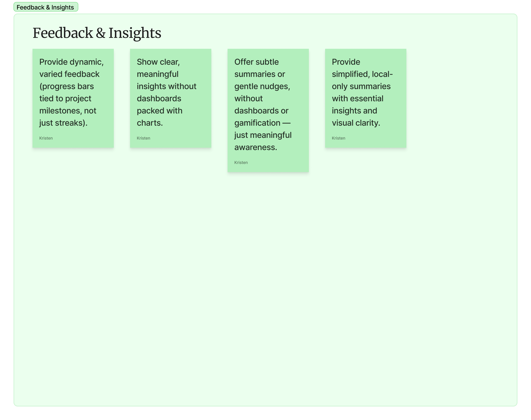Select the 'Show clear, meaningful insights' sticky note

(x=171, y=98)
